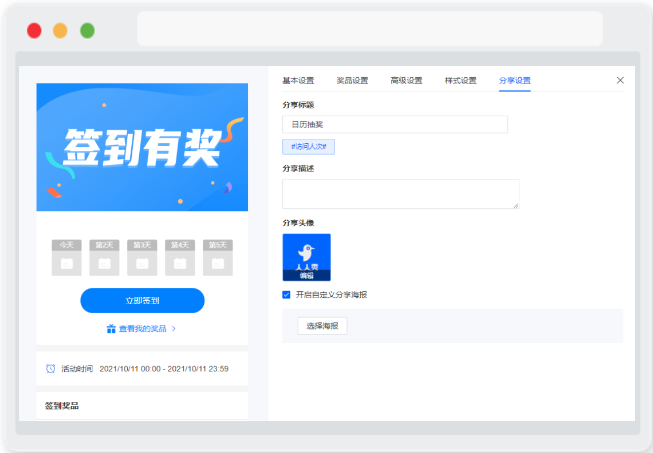The height and width of the screenshot is (453, 653).
Task: Select the 第5天 calendar tile
Action: click(218, 257)
